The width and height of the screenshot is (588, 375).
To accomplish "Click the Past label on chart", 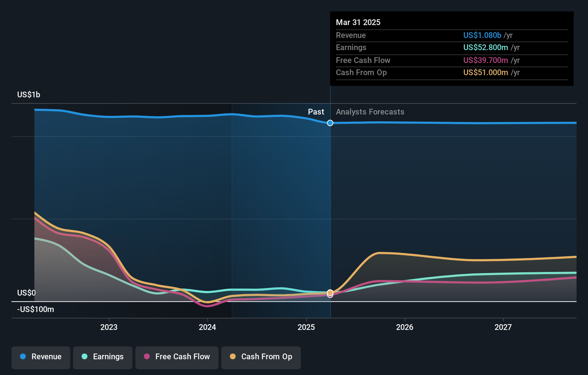I will pyautogui.click(x=316, y=112).
